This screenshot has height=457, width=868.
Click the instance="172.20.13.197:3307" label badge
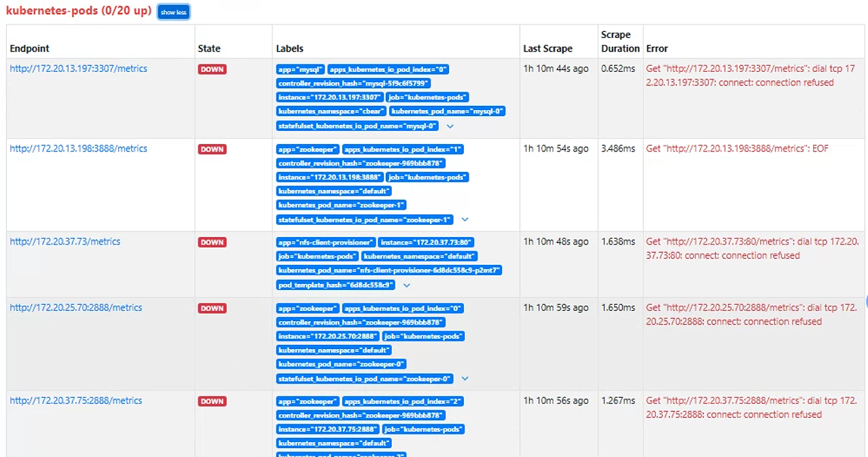coord(329,97)
